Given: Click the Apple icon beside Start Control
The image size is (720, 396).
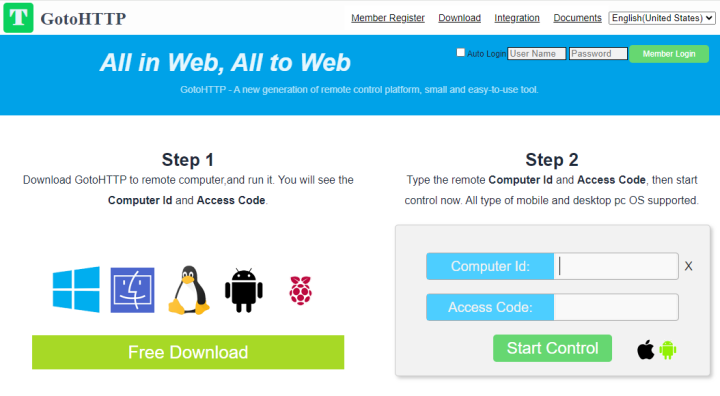Looking at the screenshot, I should point(646,350).
